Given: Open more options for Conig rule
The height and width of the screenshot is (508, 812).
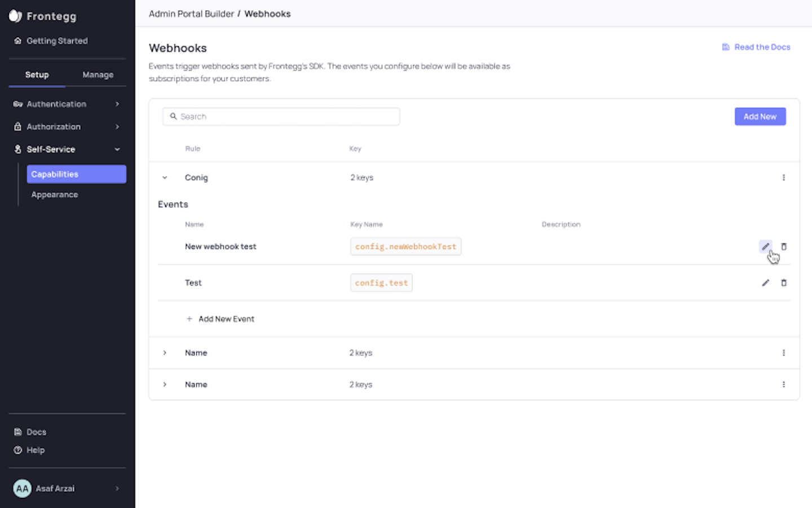Looking at the screenshot, I should pos(784,177).
